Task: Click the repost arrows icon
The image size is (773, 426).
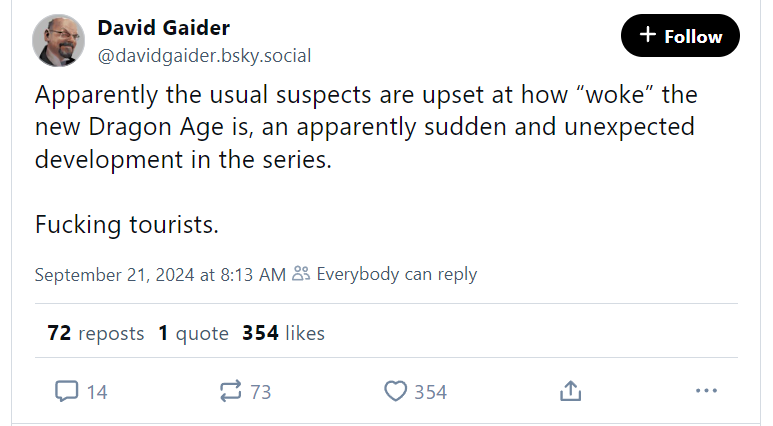Action: point(231,391)
